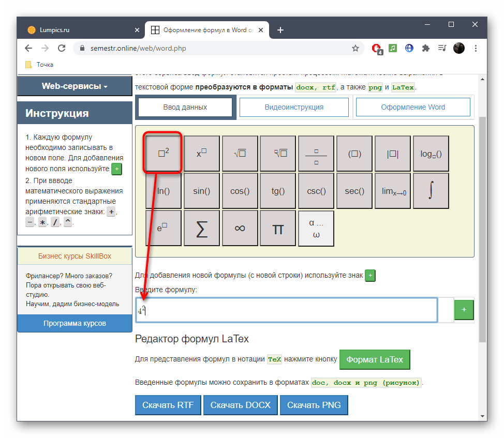504x438 pixels.
Task: Click the Скачать PNG button
Action: click(x=314, y=405)
